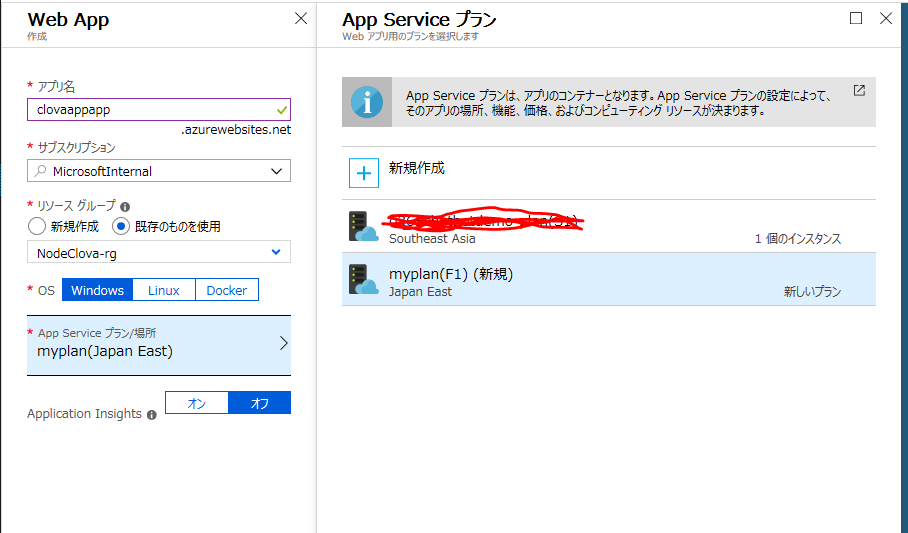Viewport: 908px width, 533px height.
Task: Click the アプリ名 field label
Action: [x=56, y=86]
